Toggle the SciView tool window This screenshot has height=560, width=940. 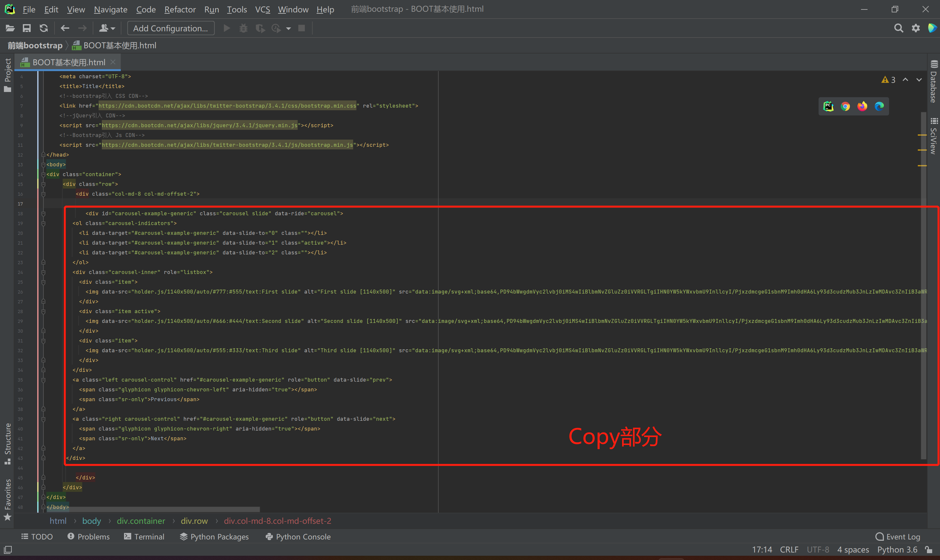click(x=933, y=136)
